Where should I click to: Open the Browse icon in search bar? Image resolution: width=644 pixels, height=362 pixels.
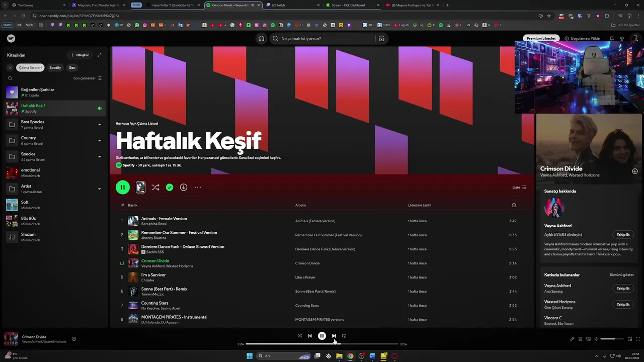(381, 39)
